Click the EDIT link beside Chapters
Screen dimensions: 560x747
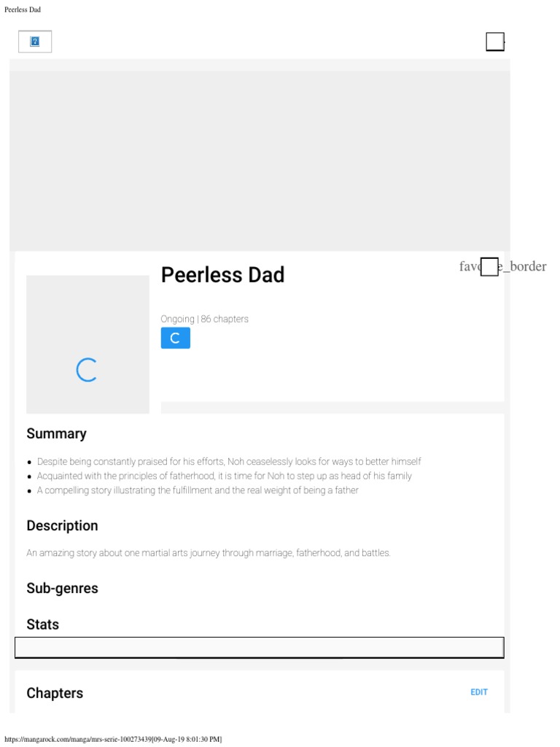[x=479, y=692]
